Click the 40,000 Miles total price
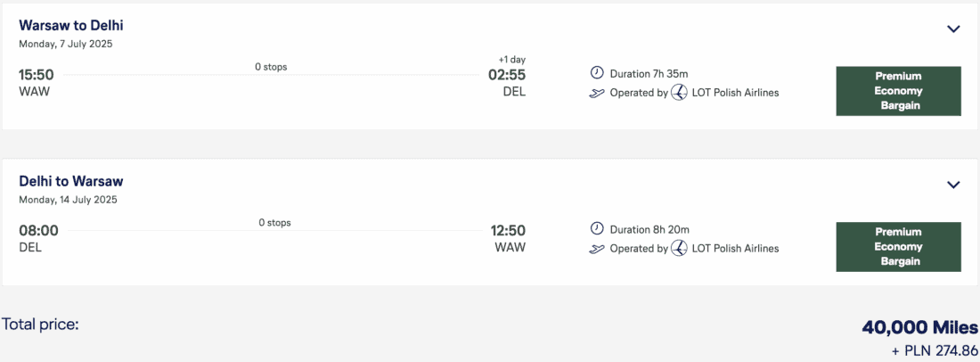980x362 pixels. pyautogui.click(x=919, y=328)
